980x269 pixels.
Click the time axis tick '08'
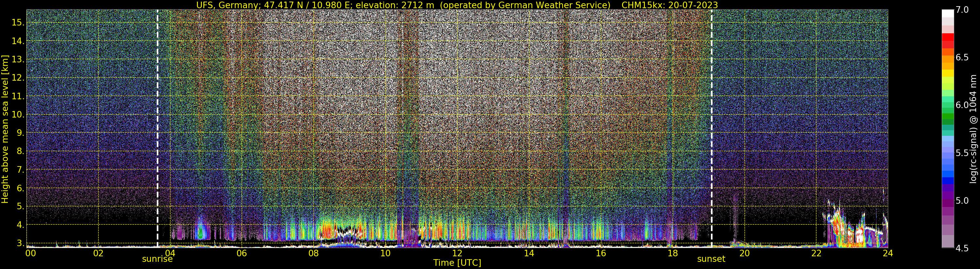pyautogui.click(x=313, y=253)
